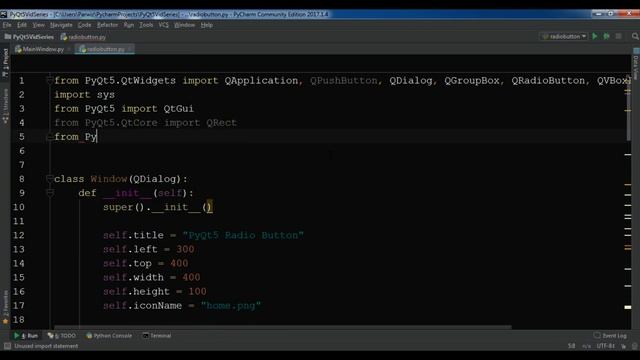
Task: Run the radiobutton configuration with green play icon
Action: pos(595,36)
